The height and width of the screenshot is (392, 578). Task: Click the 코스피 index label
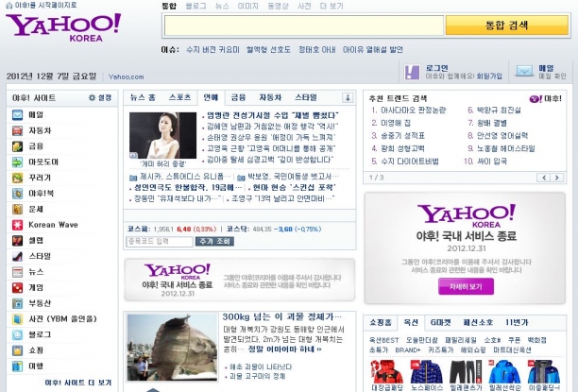(x=139, y=229)
